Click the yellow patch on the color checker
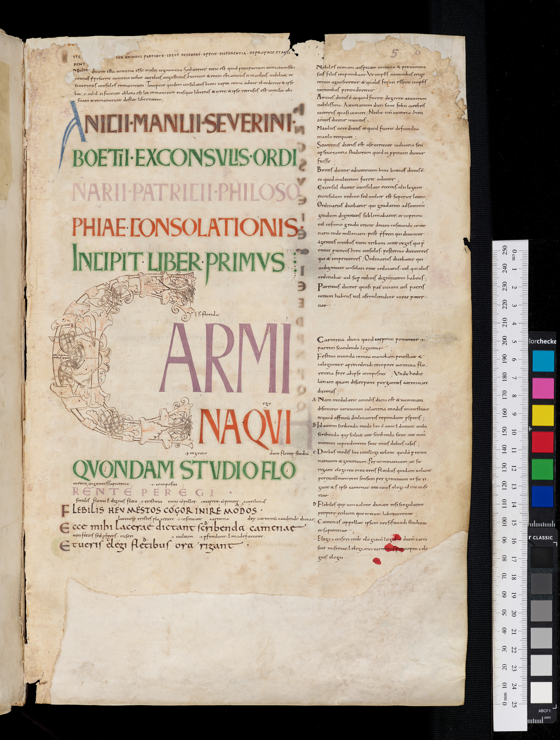The height and width of the screenshot is (740, 560). coord(543,415)
